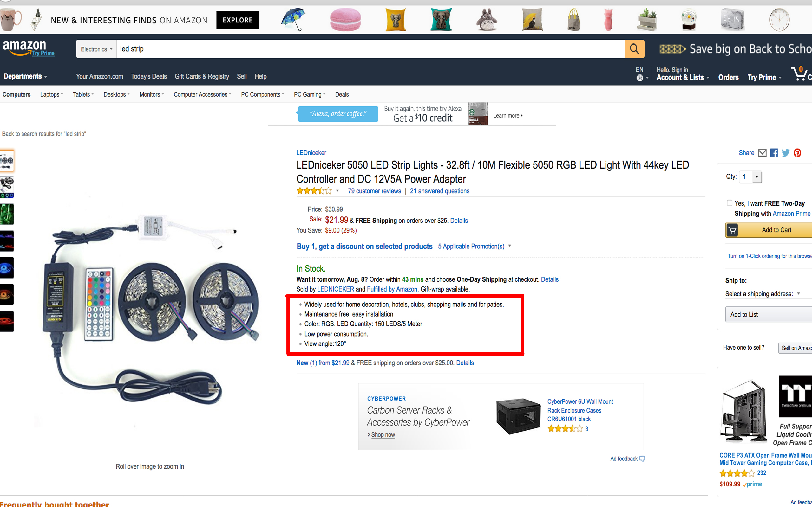The image size is (812, 507).
Task: Open the Qty quantity dropdown
Action: tap(752, 177)
